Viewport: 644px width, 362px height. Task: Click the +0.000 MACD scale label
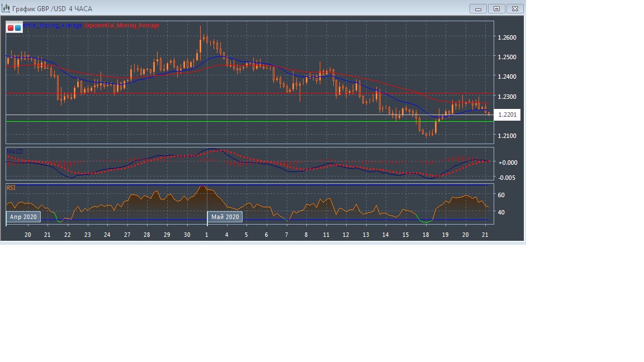pyautogui.click(x=508, y=163)
